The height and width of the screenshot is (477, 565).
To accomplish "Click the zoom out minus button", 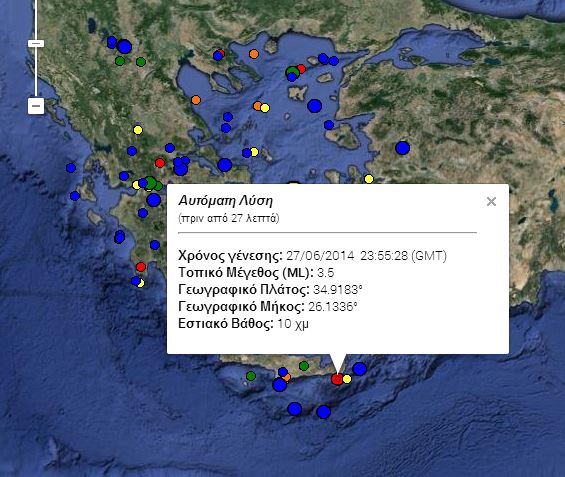I will pos(36,106).
